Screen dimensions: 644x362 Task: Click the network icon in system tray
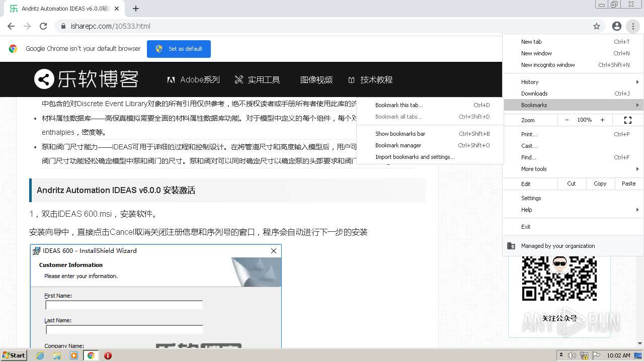[584, 355]
